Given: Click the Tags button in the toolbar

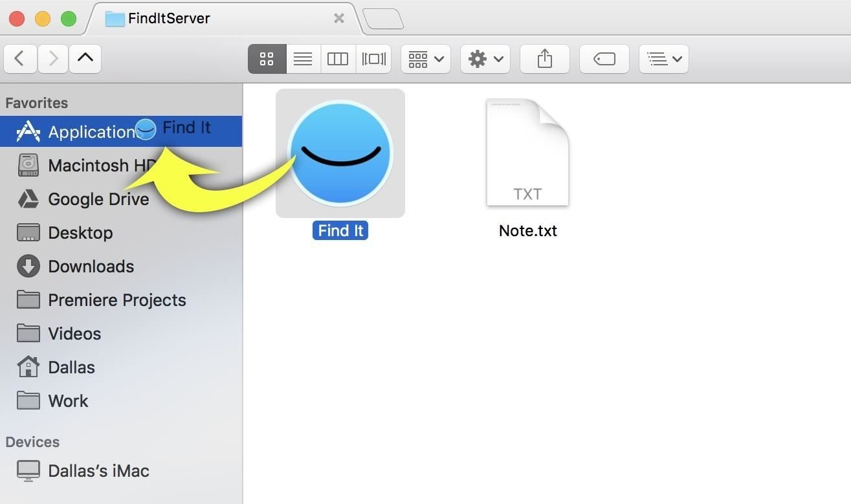Looking at the screenshot, I should click(x=603, y=58).
